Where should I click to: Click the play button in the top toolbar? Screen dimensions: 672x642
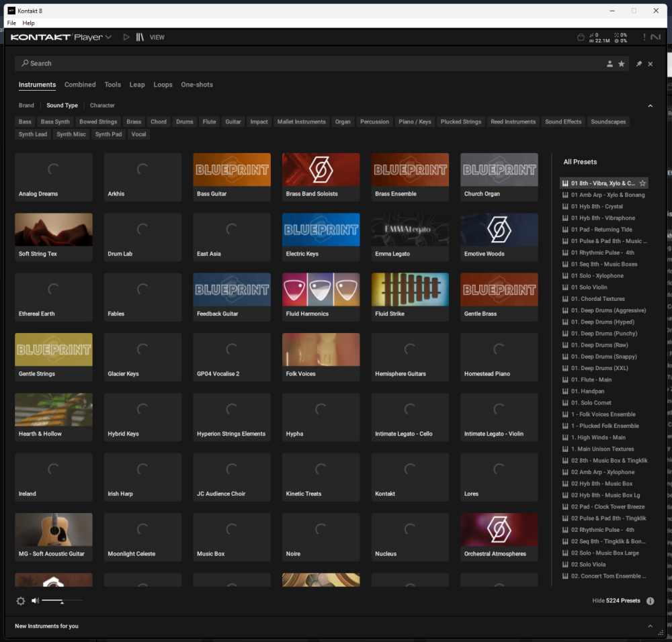click(x=126, y=37)
